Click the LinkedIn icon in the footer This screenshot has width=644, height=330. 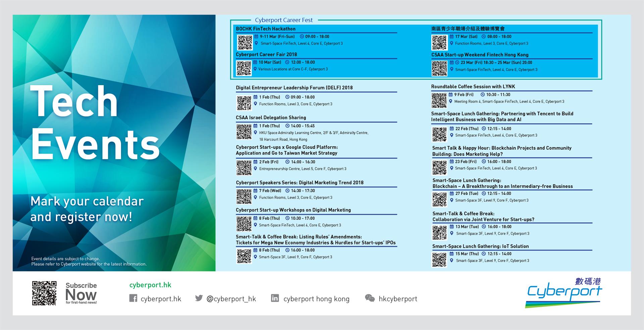275,298
